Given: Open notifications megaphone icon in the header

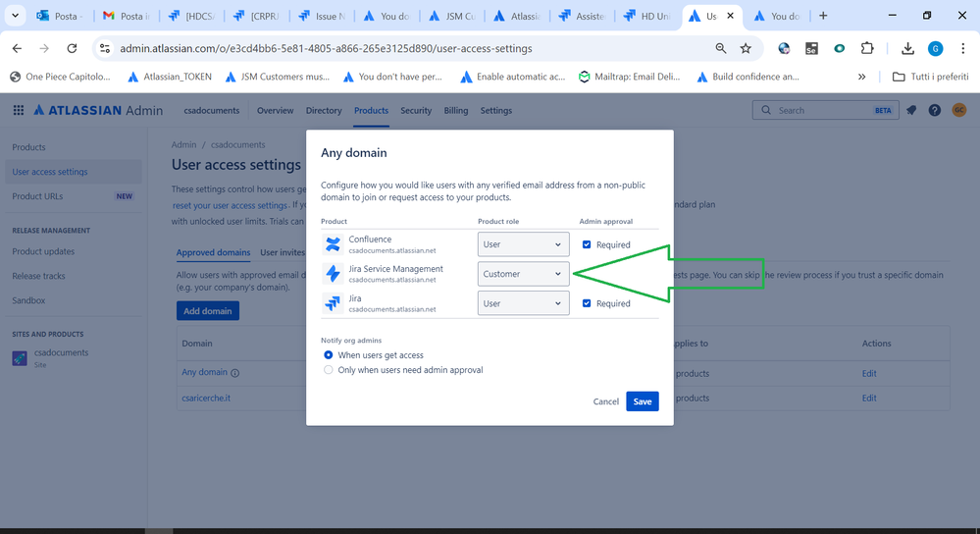Looking at the screenshot, I should tap(912, 110).
